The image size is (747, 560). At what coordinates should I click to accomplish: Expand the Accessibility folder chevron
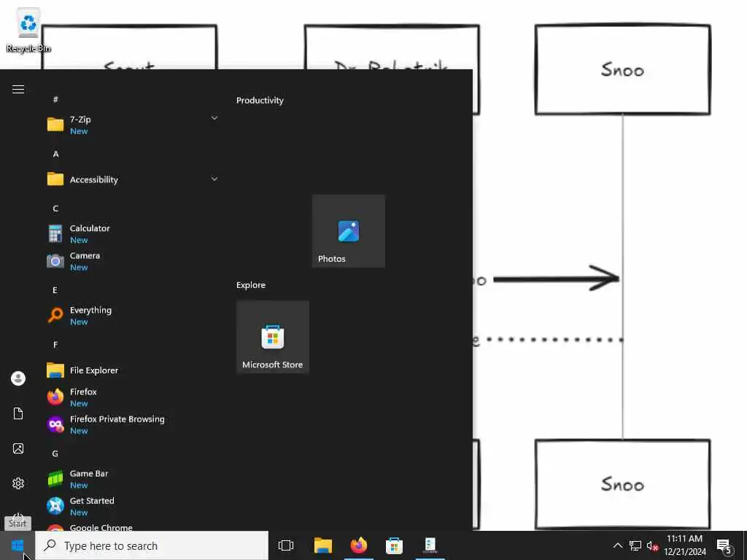(214, 179)
